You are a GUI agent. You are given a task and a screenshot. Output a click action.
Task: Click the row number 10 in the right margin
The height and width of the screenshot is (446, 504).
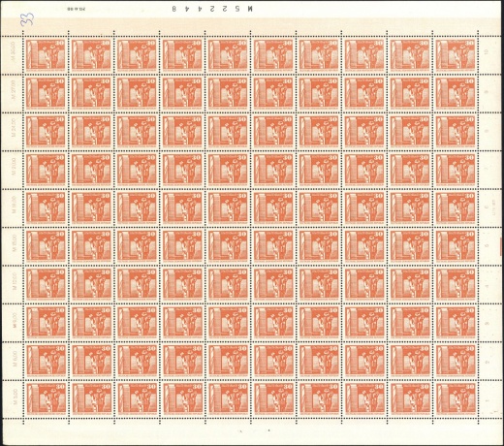tap(487, 51)
